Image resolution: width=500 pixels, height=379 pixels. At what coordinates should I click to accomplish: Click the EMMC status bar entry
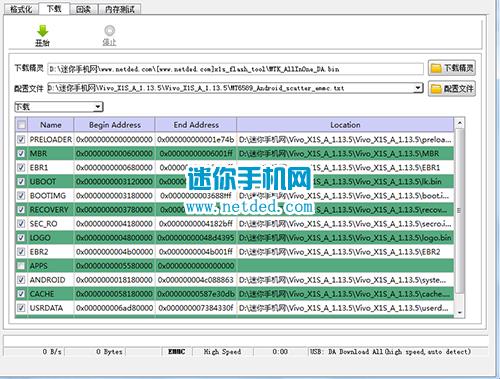point(177,351)
